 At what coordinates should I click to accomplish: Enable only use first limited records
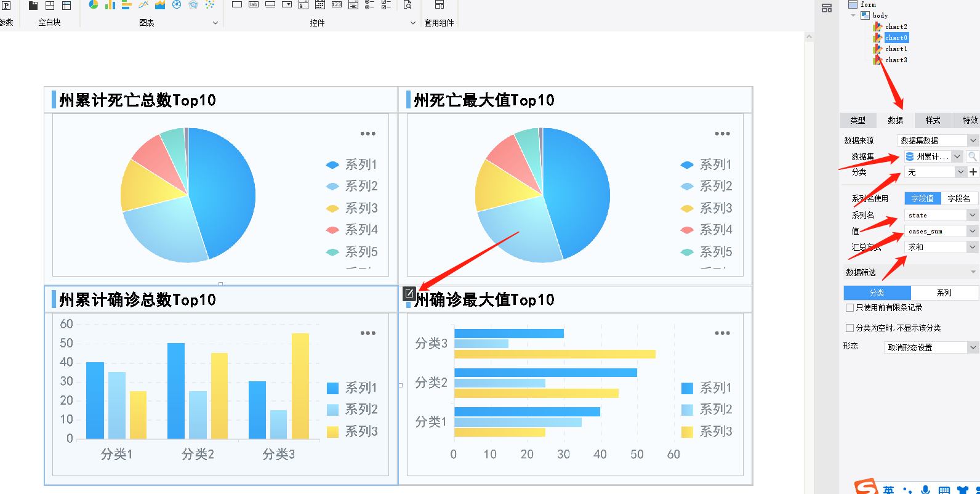(x=850, y=307)
